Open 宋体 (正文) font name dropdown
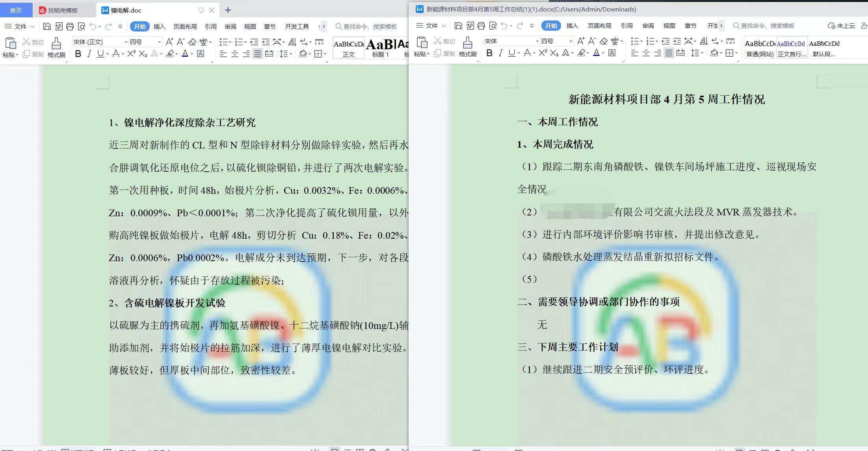 [126, 42]
